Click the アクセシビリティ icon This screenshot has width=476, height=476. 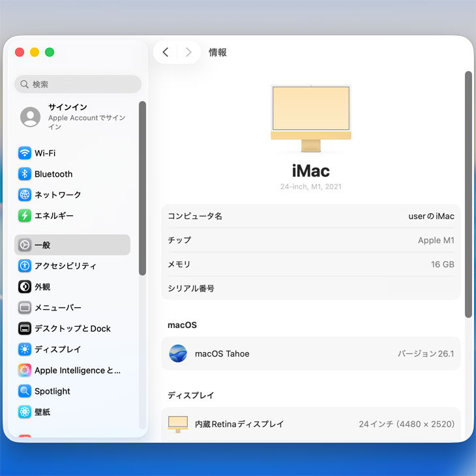(x=25, y=266)
